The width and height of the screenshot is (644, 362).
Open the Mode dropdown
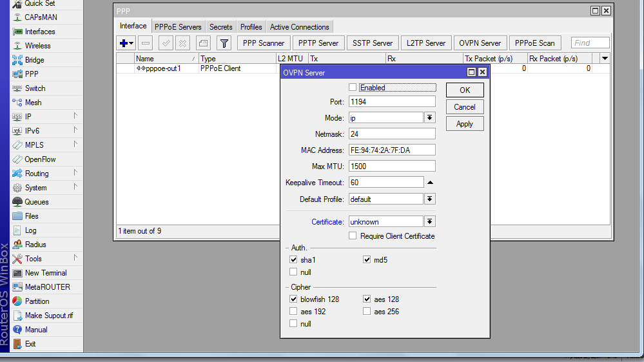click(430, 118)
